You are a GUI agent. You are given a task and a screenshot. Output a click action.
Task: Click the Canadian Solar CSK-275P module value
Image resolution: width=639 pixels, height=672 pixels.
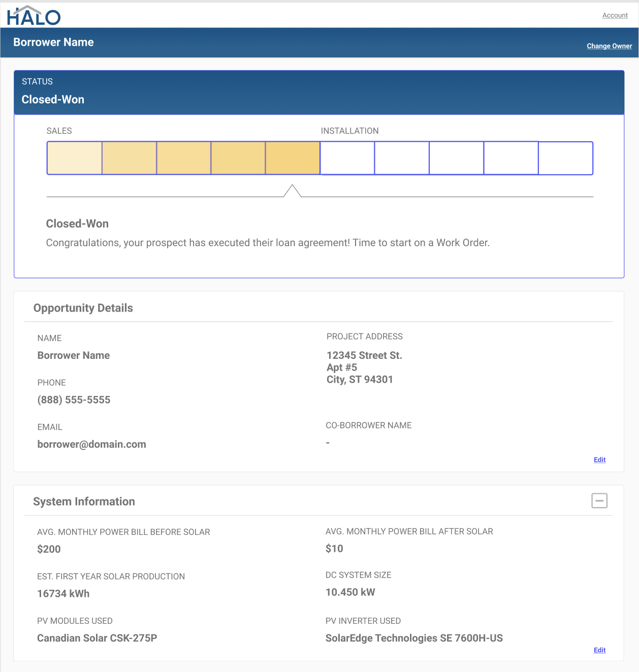[97, 638]
